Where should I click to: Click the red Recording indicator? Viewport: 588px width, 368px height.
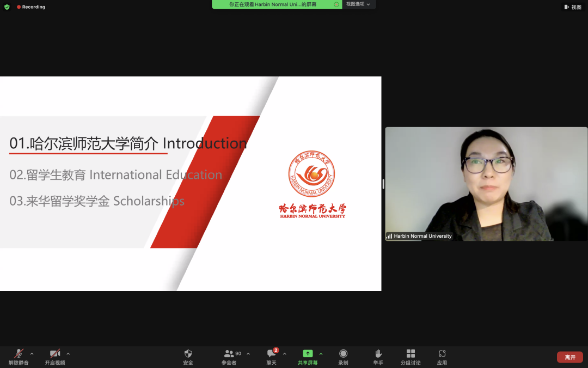coord(31,7)
